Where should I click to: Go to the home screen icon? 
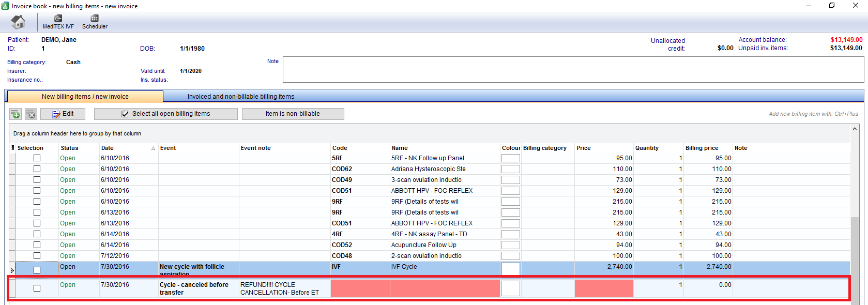(18, 22)
